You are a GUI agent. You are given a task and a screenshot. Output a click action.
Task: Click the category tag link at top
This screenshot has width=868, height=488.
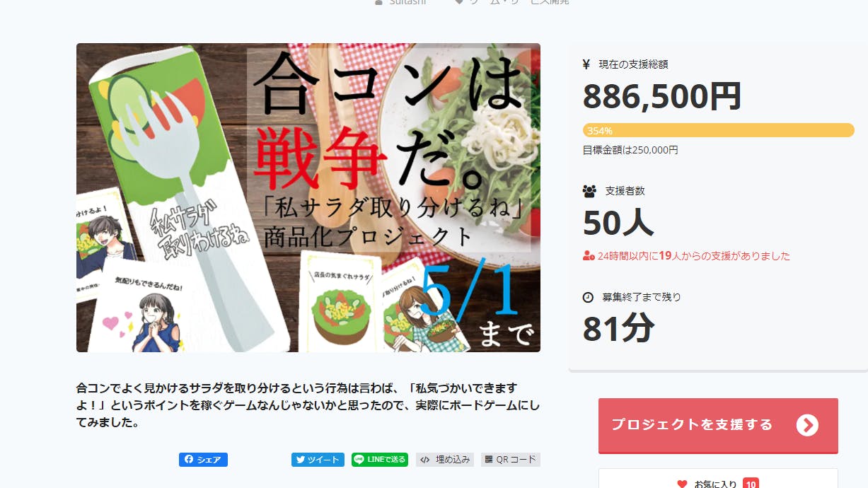(x=512, y=2)
